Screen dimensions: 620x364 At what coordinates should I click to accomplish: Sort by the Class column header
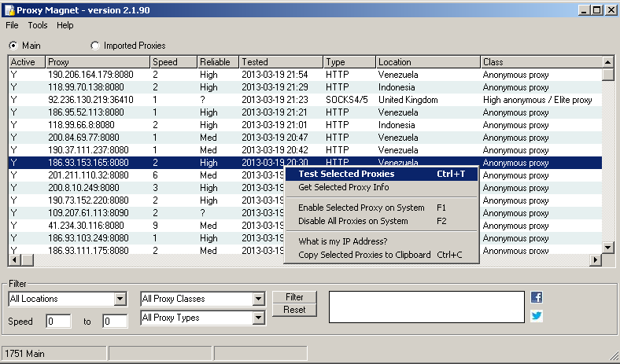(541, 62)
